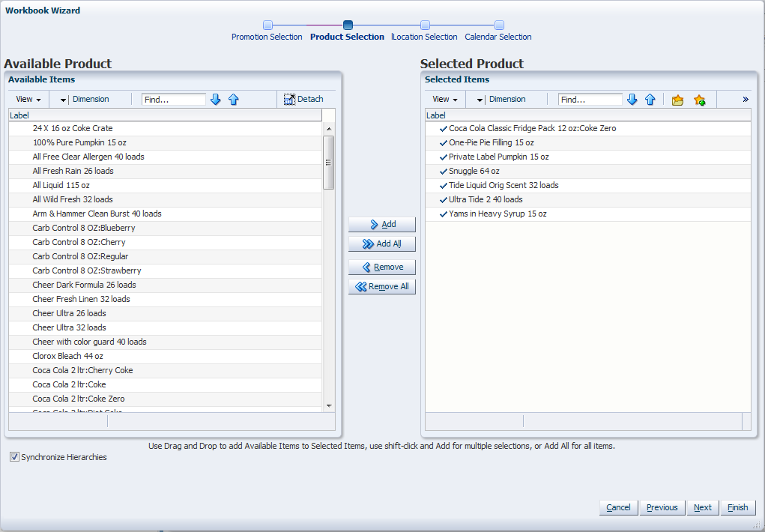
Task: Click Find Next down arrow in Selected Items
Action: coord(632,100)
